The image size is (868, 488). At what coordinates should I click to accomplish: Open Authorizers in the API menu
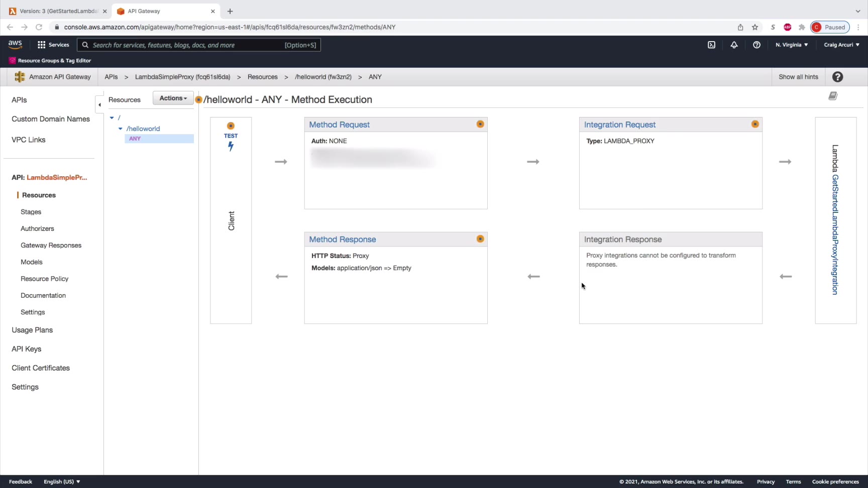37,228
